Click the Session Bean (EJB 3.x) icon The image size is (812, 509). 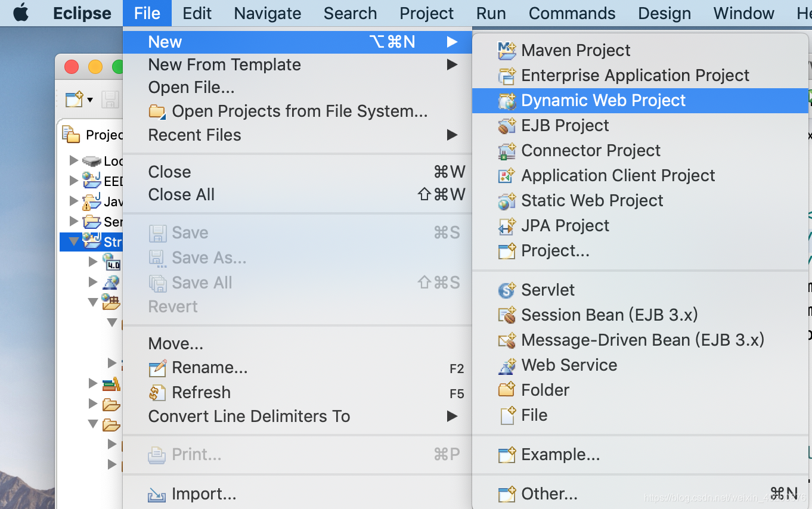point(506,315)
